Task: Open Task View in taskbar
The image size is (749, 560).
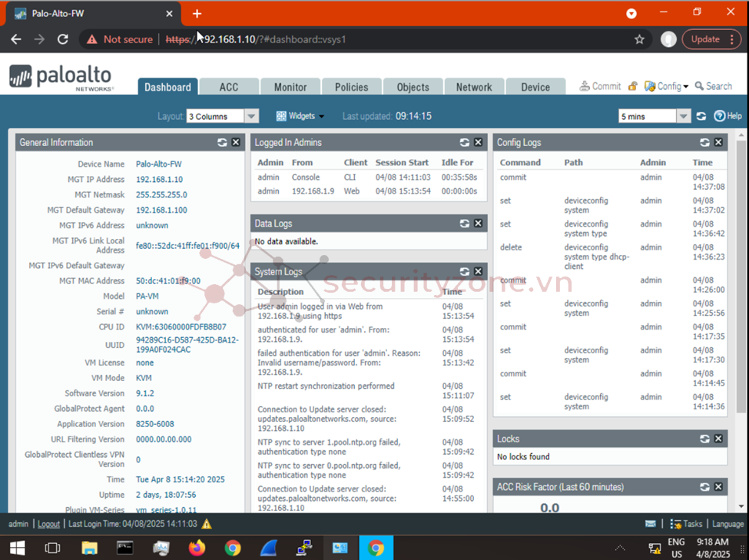Action: click(x=52, y=548)
